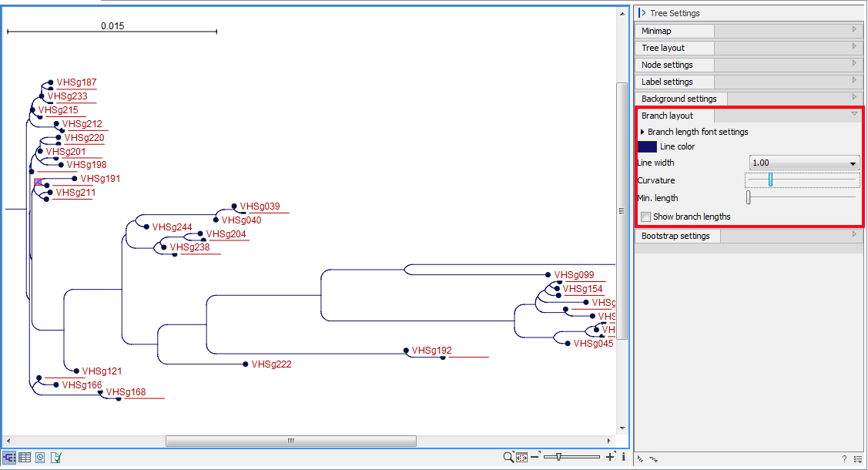Screen dimensions: 868x470
Task: Select the Branch layout tab
Action: click(669, 115)
